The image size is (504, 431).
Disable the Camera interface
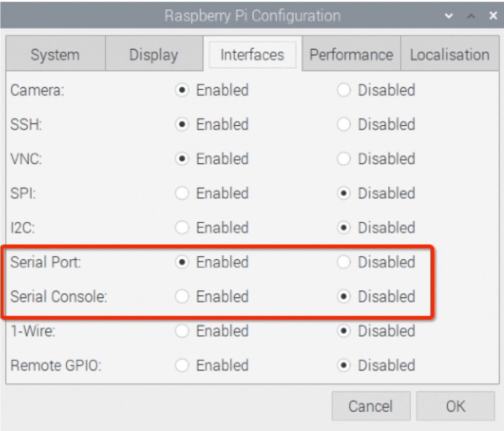343,90
